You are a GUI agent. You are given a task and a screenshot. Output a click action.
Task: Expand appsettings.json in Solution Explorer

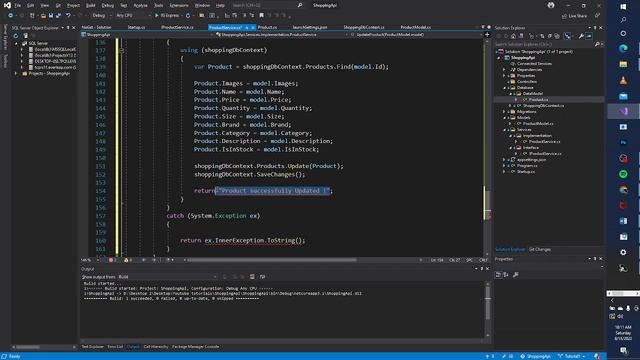[x=504, y=160]
